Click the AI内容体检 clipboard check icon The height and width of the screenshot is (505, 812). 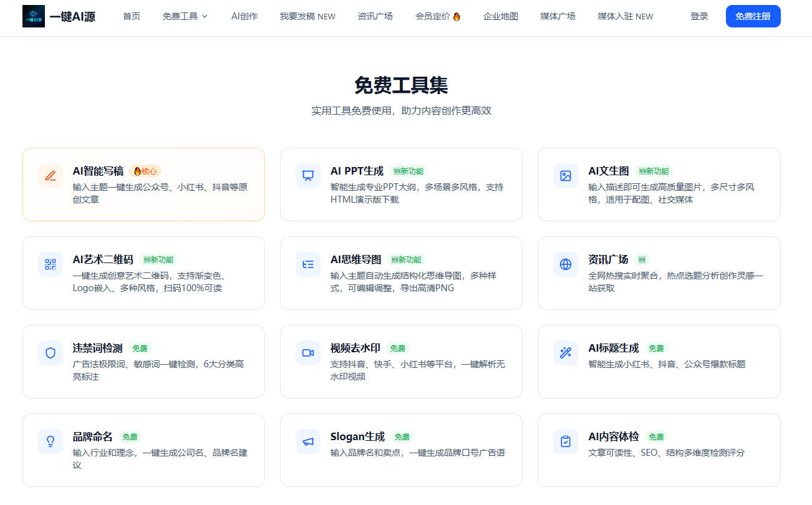point(566,441)
